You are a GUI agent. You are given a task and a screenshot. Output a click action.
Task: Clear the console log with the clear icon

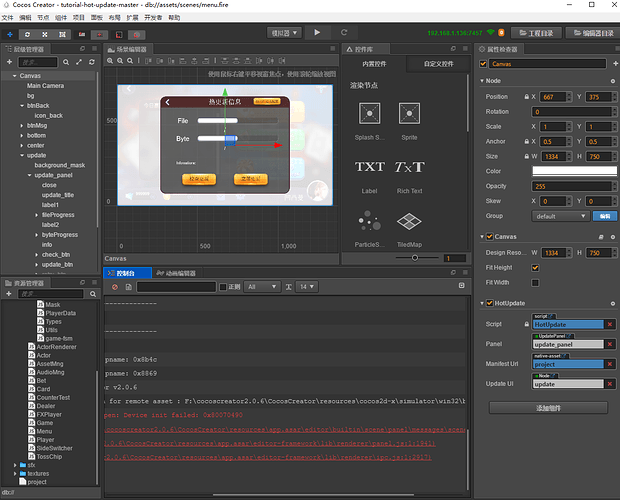click(115, 287)
